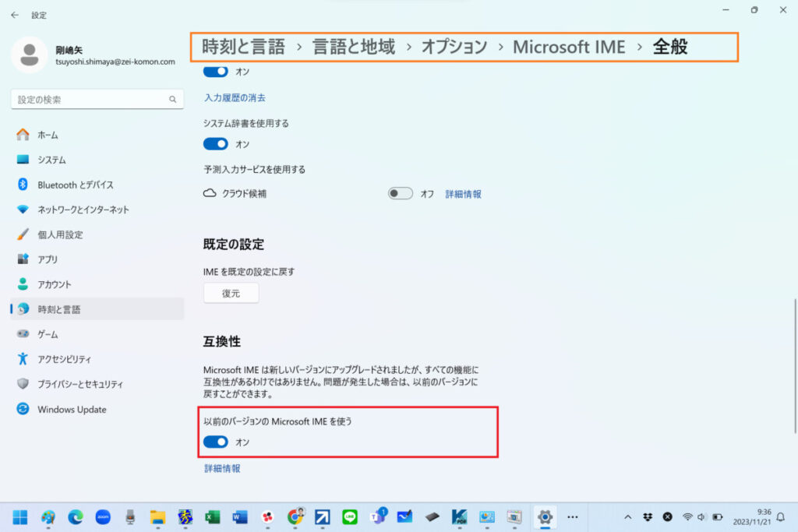Enable the クラウド候補 toggle
The height and width of the screenshot is (532, 798).
pyautogui.click(x=400, y=193)
